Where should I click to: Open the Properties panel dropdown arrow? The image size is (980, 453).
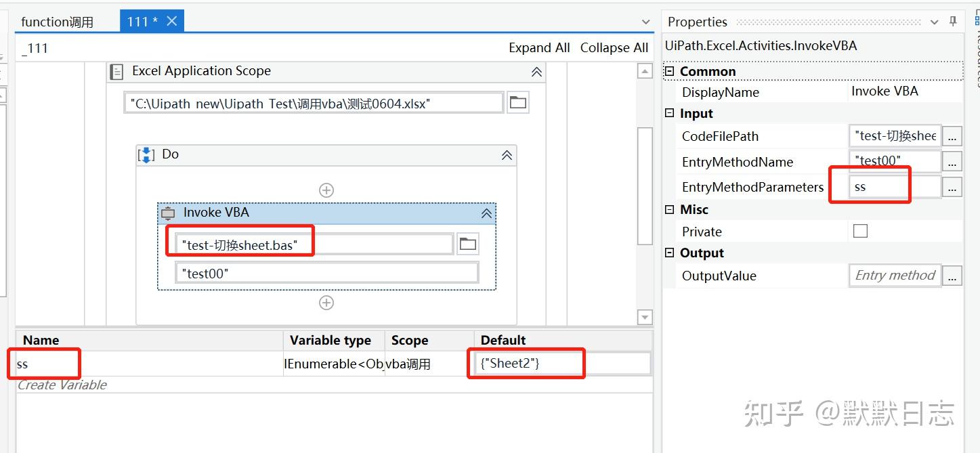pos(935,22)
